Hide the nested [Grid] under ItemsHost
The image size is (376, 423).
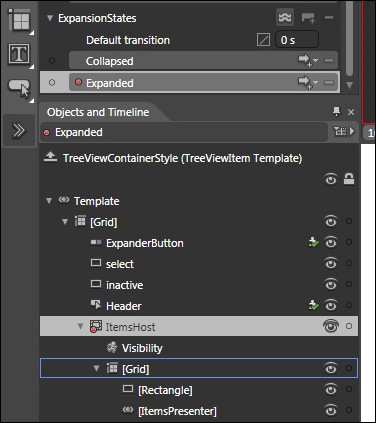coord(331,368)
